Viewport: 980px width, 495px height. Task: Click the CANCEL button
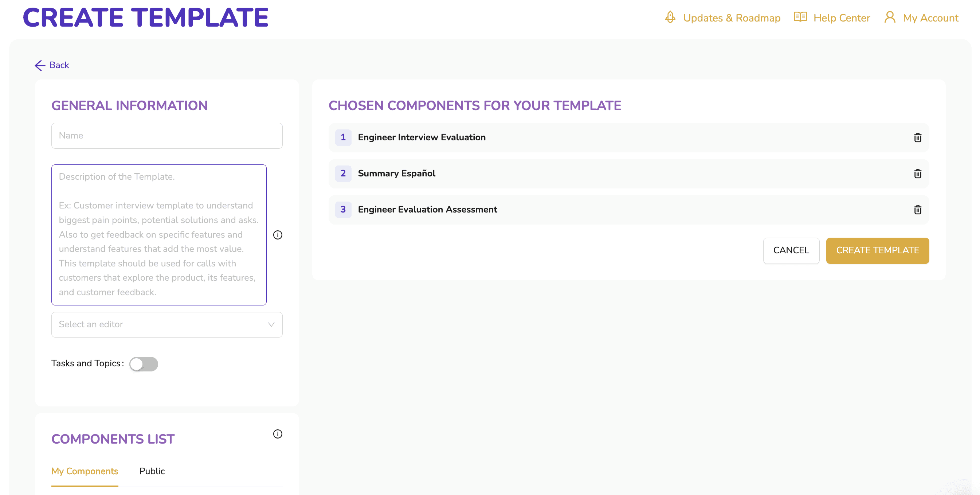click(x=791, y=250)
